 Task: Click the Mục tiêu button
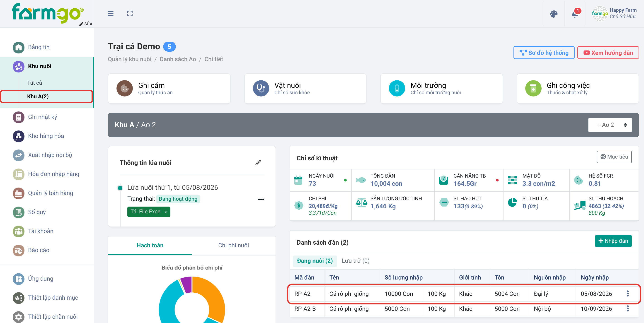click(614, 157)
